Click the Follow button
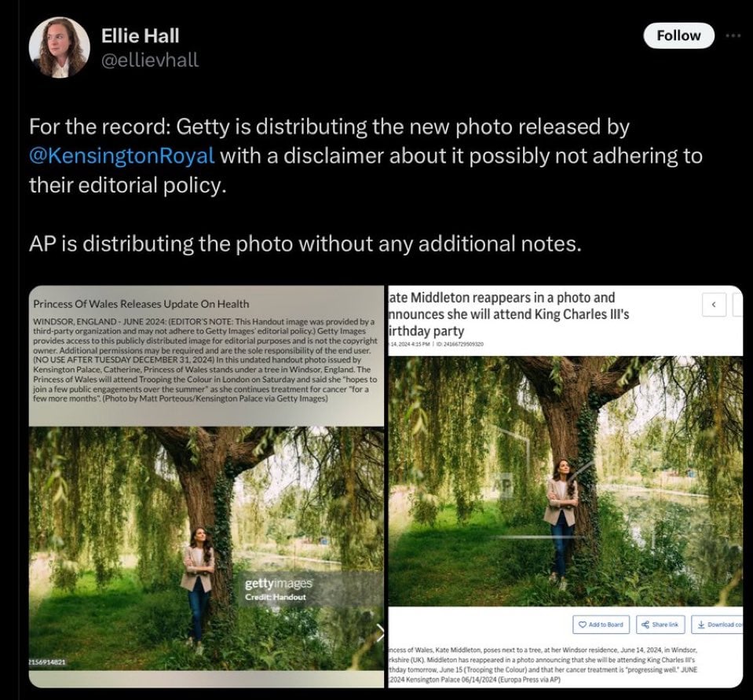The image size is (753, 700). pos(678,35)
